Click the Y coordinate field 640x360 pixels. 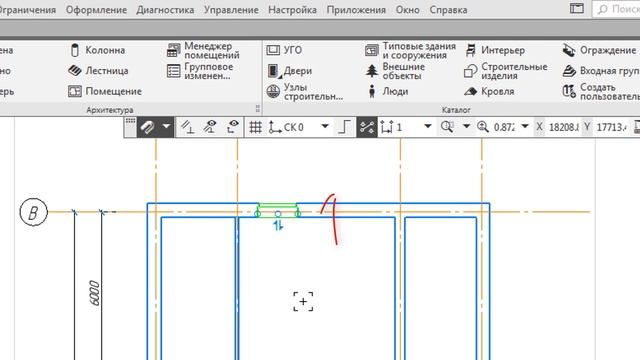click(611, 127)
